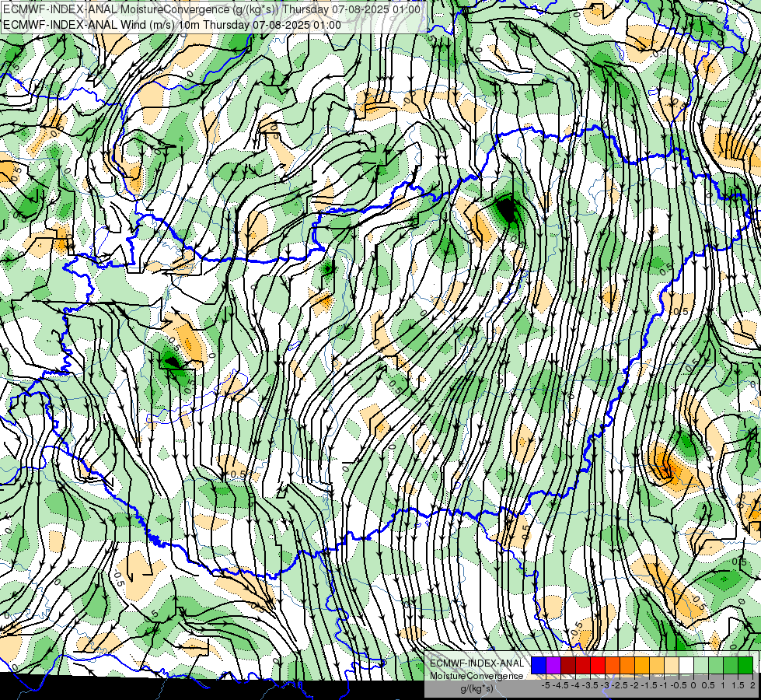
Task: Click the -2 legend scale value
Action: 635,685
